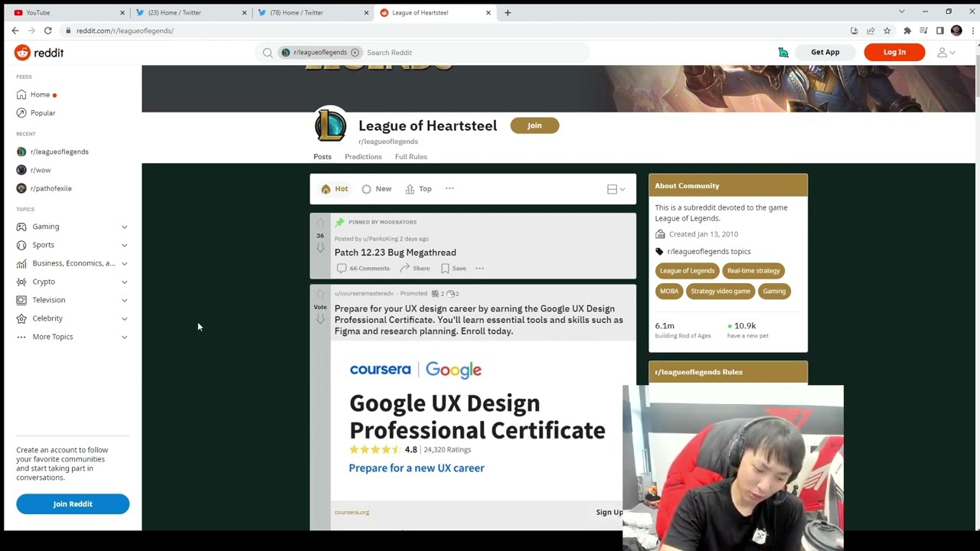Screen dimensions: 980x551
Task: Switch to (23) Home / Twitter tab
Action: click(191, 12)
